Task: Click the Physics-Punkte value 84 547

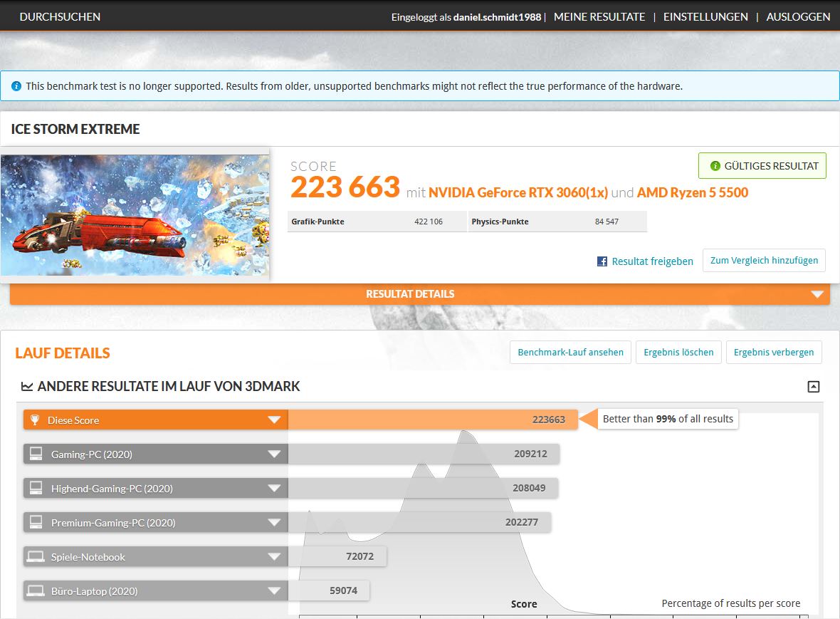Action: pos(607,222)
